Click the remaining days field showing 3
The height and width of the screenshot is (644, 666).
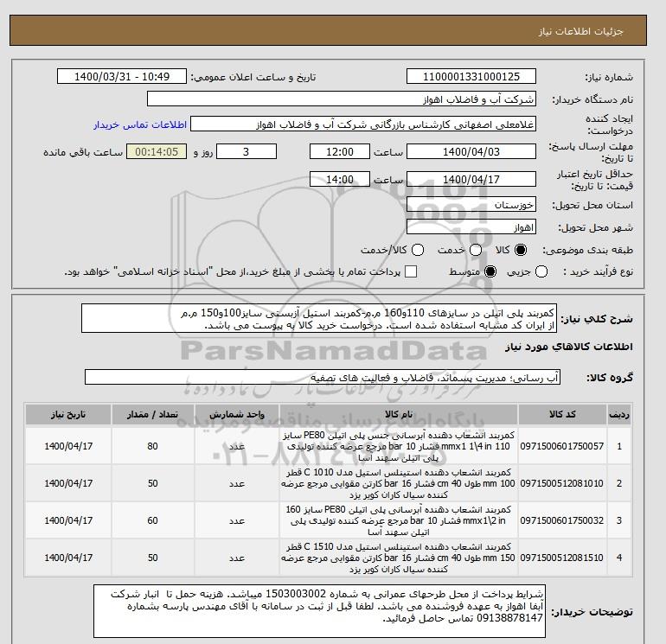point(247,151)
